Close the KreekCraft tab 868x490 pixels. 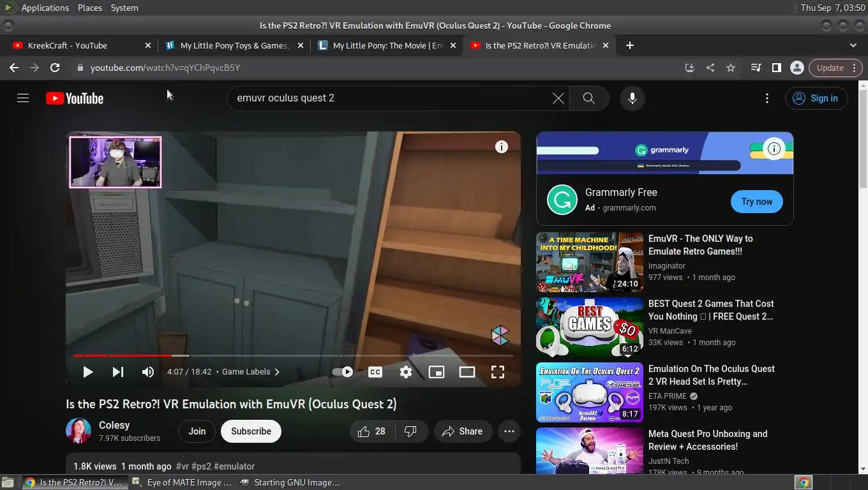(x=148, y=45)
